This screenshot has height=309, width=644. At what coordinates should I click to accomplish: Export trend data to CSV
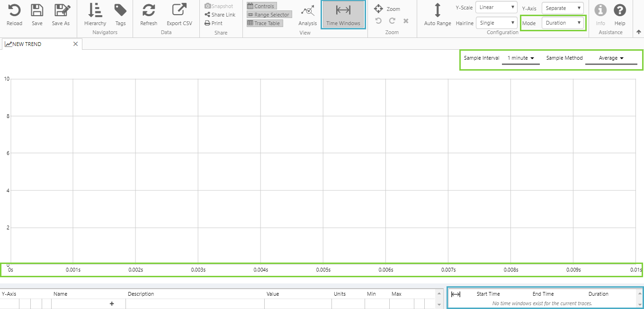pos(179,11)
